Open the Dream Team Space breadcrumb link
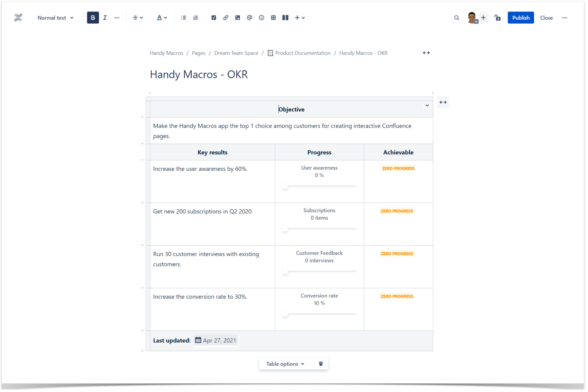Screen dimensions: 588x392 (236, 53)
